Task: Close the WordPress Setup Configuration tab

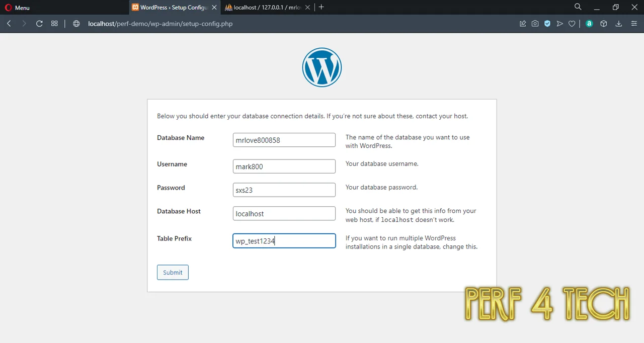Action: (x=215, y=8)
